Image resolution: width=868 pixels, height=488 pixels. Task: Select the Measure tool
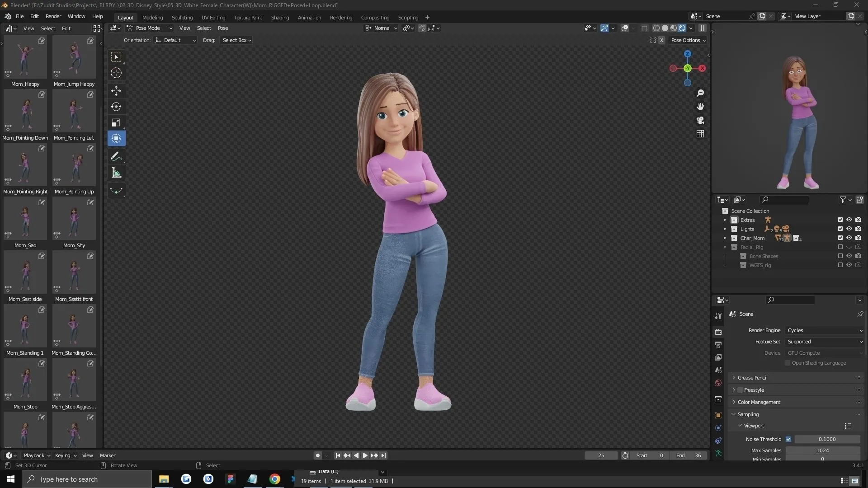(x=116, y=172)
